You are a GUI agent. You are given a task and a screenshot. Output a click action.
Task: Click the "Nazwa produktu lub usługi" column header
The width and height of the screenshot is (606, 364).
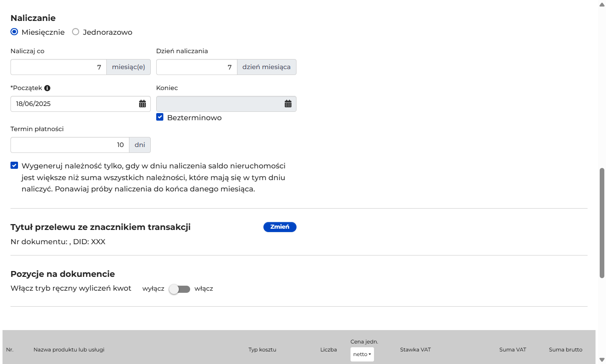click(x=69, y=350)
